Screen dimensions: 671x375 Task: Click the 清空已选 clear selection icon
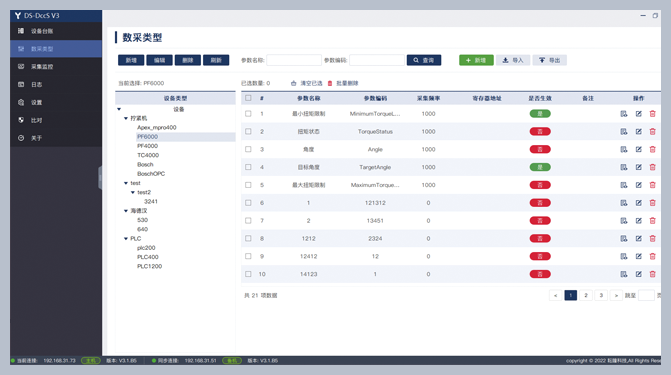(293, 83)
